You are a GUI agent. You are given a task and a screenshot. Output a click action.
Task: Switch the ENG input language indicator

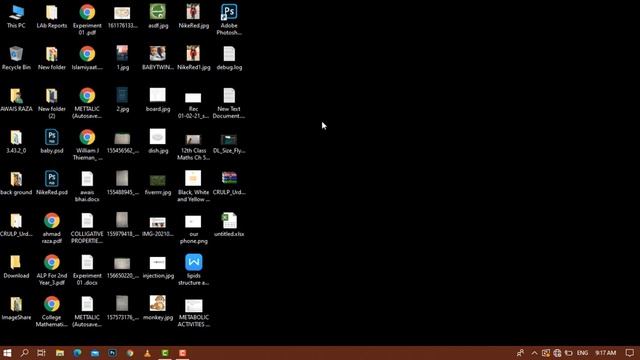(x=582, y=353)
